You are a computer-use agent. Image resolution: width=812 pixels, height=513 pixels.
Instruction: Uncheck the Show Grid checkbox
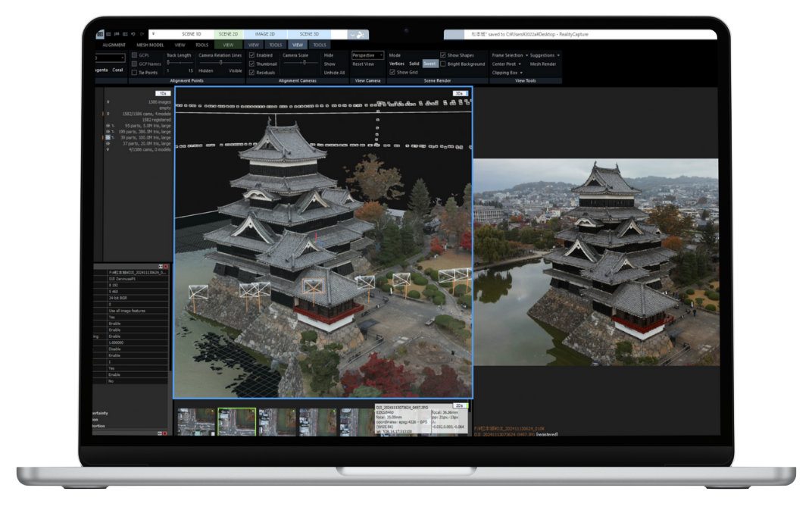click(392, 73)
